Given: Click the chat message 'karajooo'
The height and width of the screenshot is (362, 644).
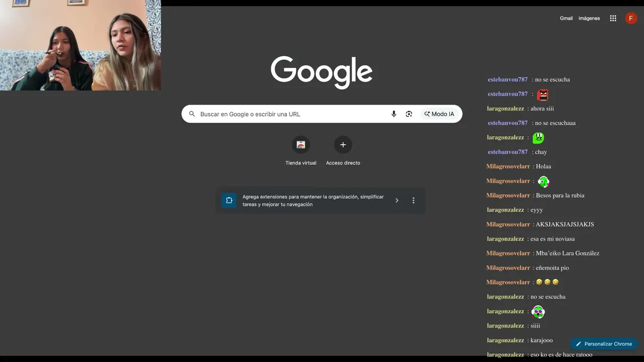Looking at the screenshot, I should pos(541,340).
